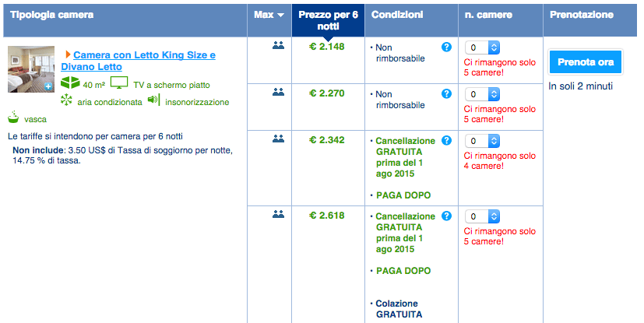Click the 'Prezzo per 6 notti' column header
This screenshot has height=323, width=644.
point(327,19)
